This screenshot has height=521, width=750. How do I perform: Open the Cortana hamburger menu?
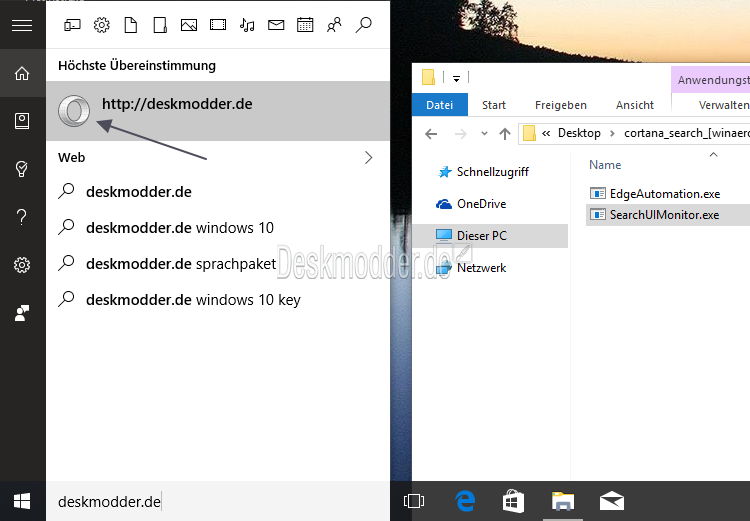pyautogui.click(x=22, y=25)
